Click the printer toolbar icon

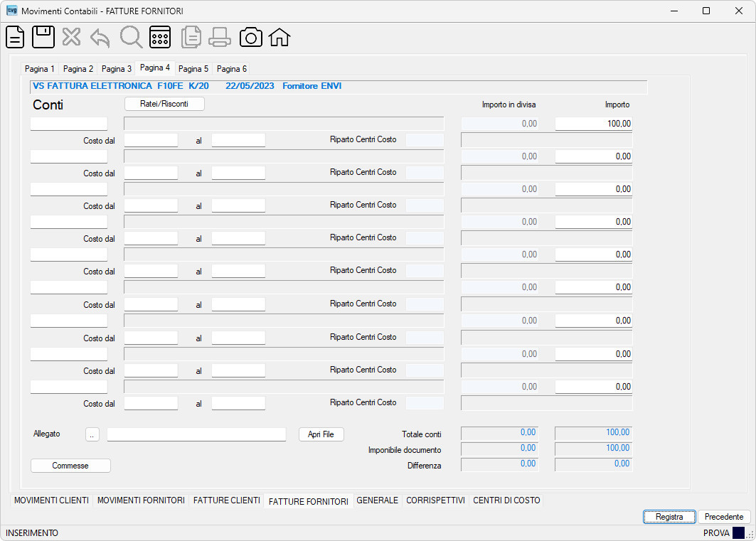220,37
